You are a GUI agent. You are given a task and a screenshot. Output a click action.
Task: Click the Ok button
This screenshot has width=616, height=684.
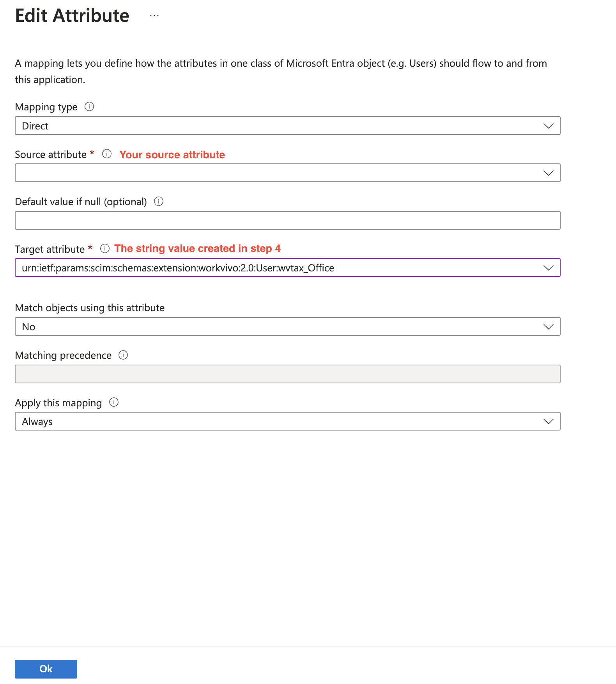(46, 669)
